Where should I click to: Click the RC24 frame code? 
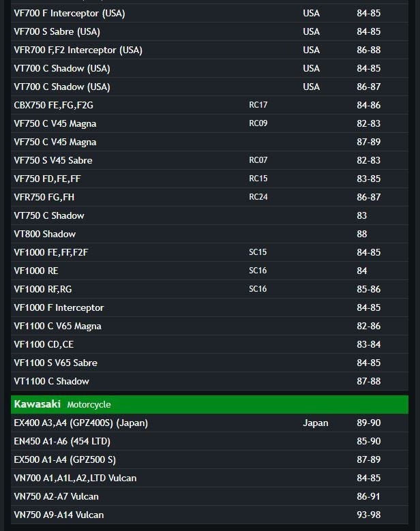point(258,197)
